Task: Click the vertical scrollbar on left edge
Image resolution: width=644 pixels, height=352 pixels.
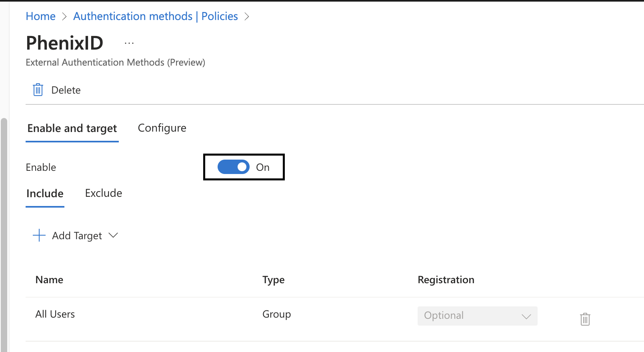Action: tap(4, 235)
